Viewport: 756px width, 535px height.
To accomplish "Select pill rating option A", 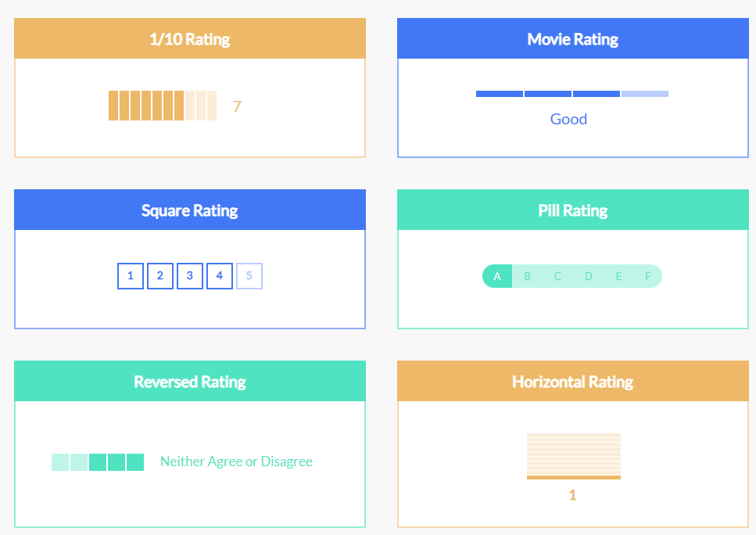I will (497, 276).
